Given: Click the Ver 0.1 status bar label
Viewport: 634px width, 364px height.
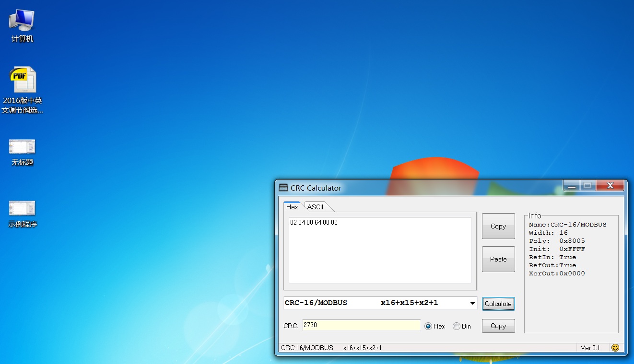Looking at the screenshot, I should click(590, 348).
